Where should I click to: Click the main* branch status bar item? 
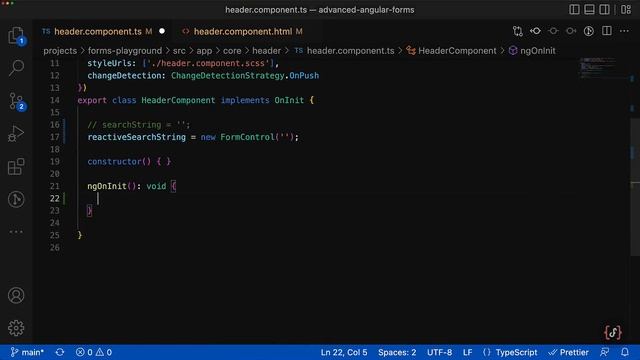click(27, 352)
